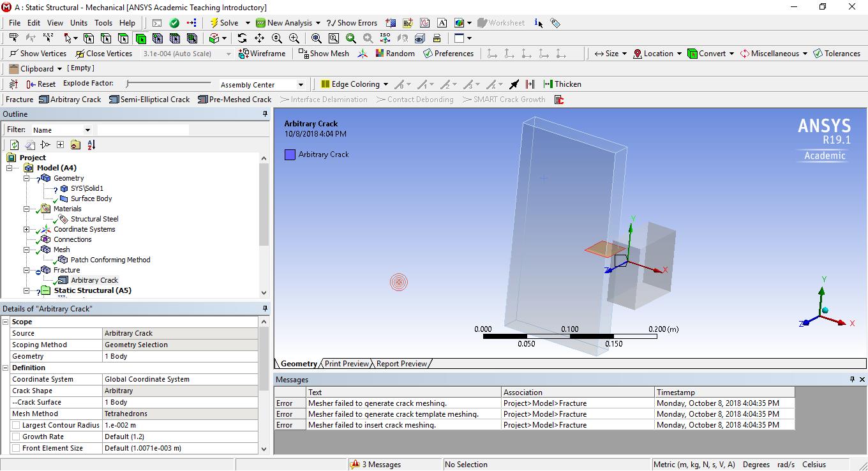868x471 pixels.
Task: Select Body selection filter (highlighted green cube)
Action: click(140, 38)
